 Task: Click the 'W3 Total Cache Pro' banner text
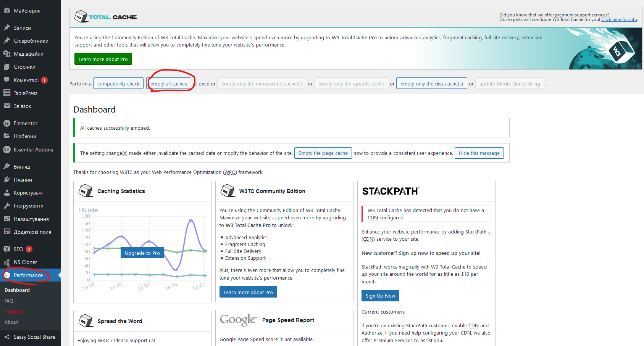354,37
